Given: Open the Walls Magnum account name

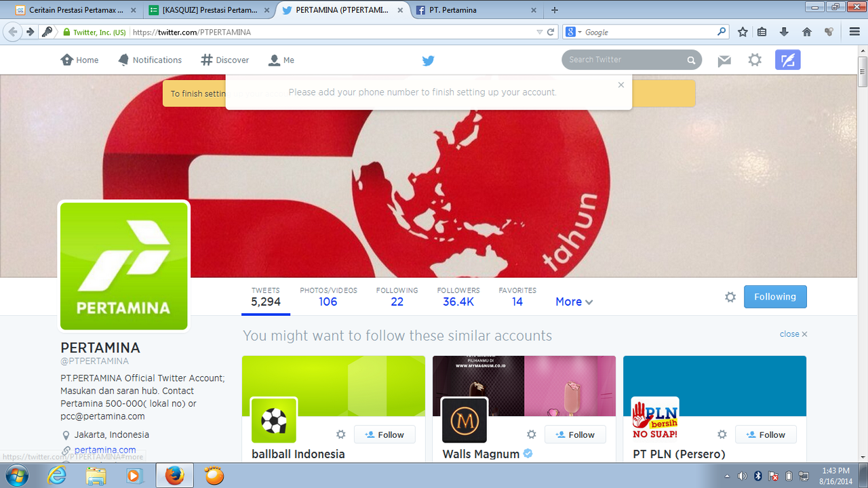Looking at the screenshot, I should click(x=481, y=454).
